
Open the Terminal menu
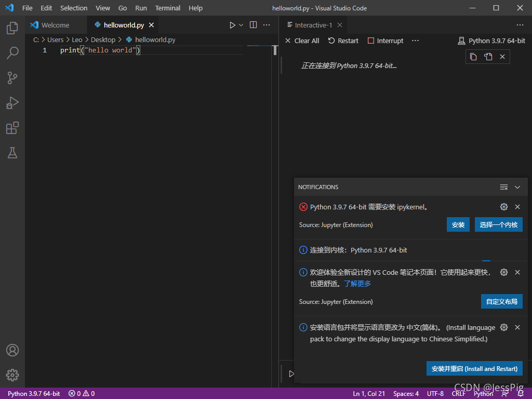point(168,8)
